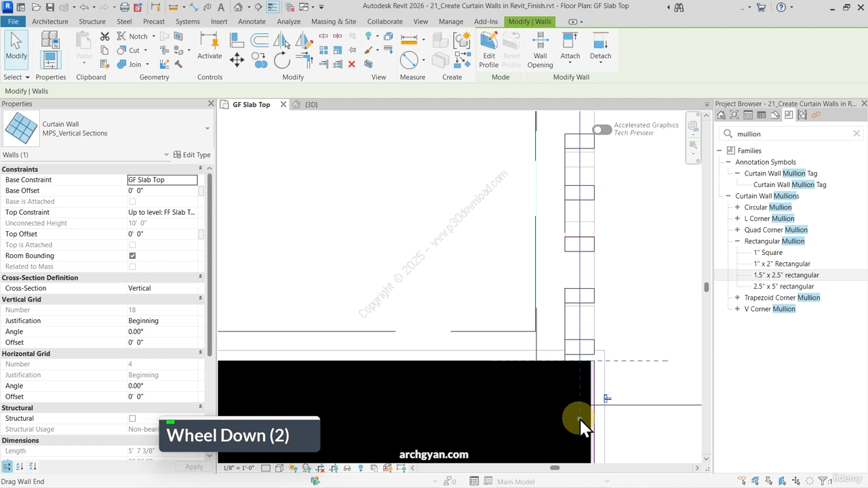Click the Temporary Hide/Isolate glasses icon
This screenshot has width=868, height=488.
click(347, 468)
